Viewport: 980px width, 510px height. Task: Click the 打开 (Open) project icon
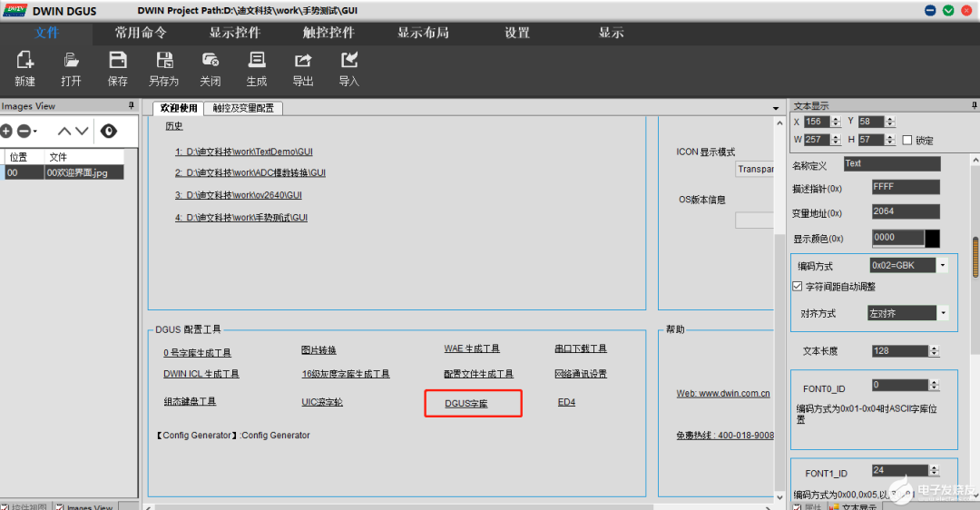point(71,61)
